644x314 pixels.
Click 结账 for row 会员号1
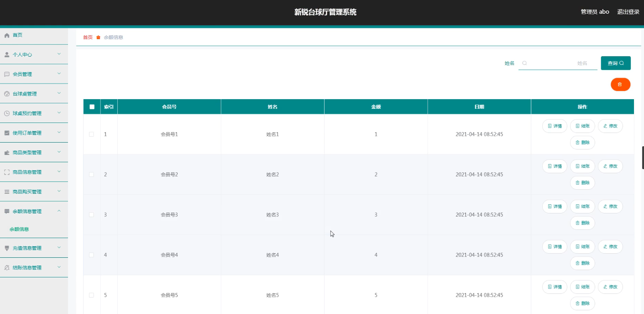coord(582,126)
